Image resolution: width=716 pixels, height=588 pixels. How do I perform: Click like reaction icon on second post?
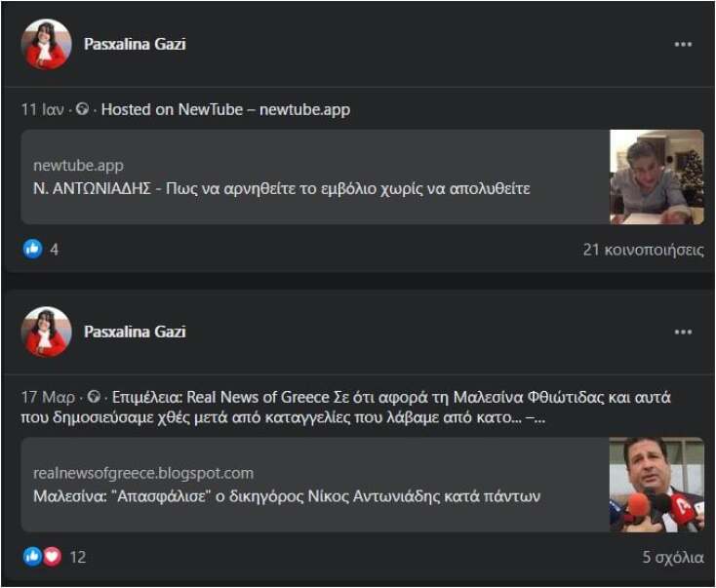point(31,557)
